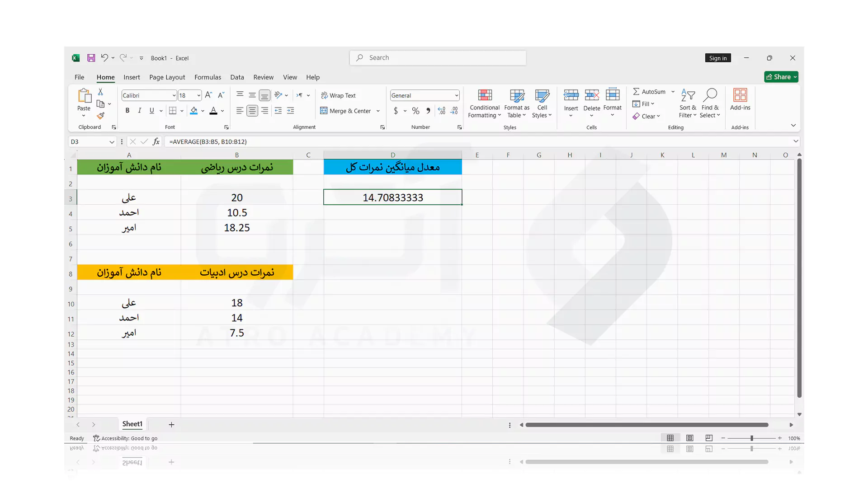
Task: Expand the Name Box dropdown arrow
Action: [112, 142]
